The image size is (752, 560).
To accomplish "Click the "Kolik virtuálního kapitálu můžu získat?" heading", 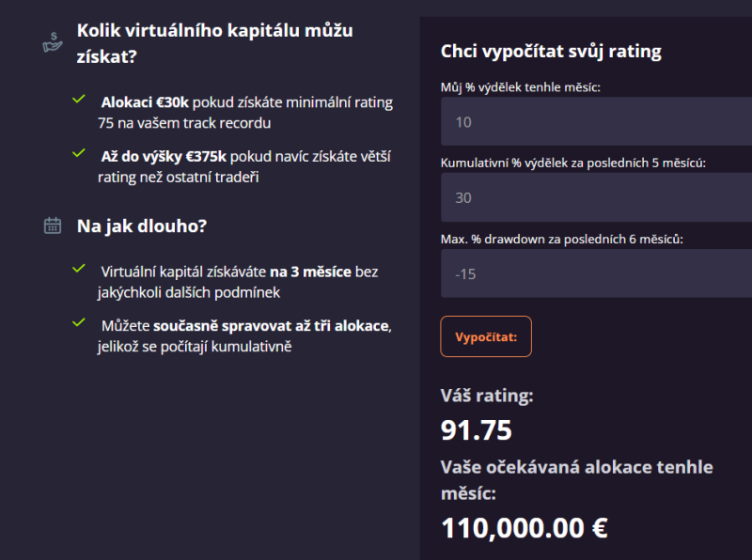I will click(x=214, y=42).
